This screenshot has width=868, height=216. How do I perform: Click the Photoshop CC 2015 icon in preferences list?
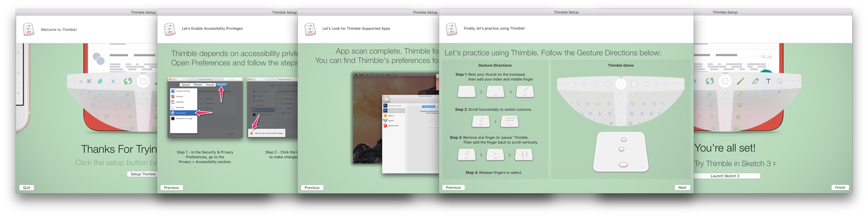385,105
